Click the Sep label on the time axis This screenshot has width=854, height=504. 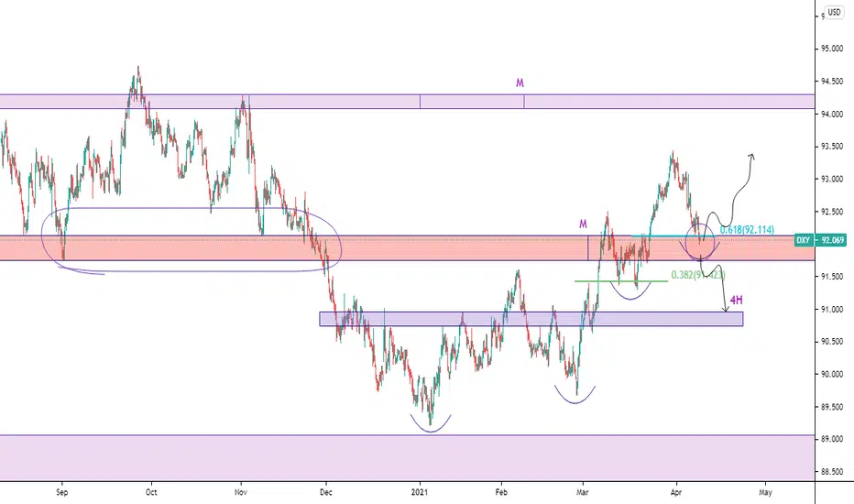click(x=62, y=492)
